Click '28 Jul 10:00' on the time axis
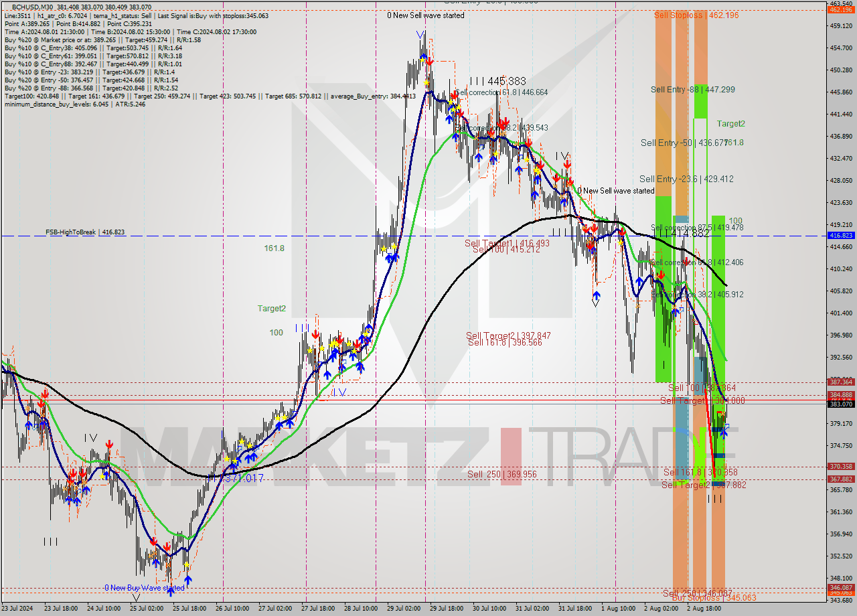The height and width of the screenshot is (616, 857). point(360,609)
